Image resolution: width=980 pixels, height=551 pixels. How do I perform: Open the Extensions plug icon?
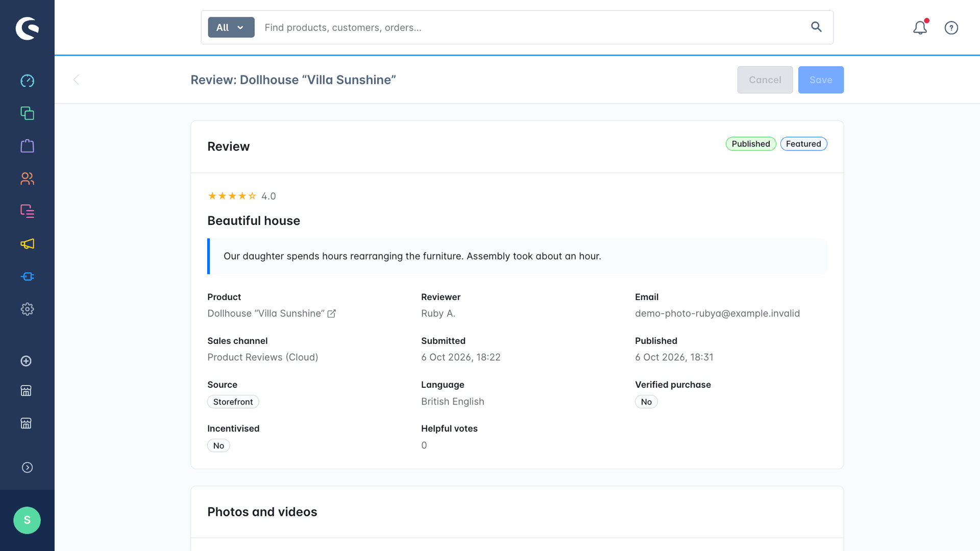pos(27,277)
